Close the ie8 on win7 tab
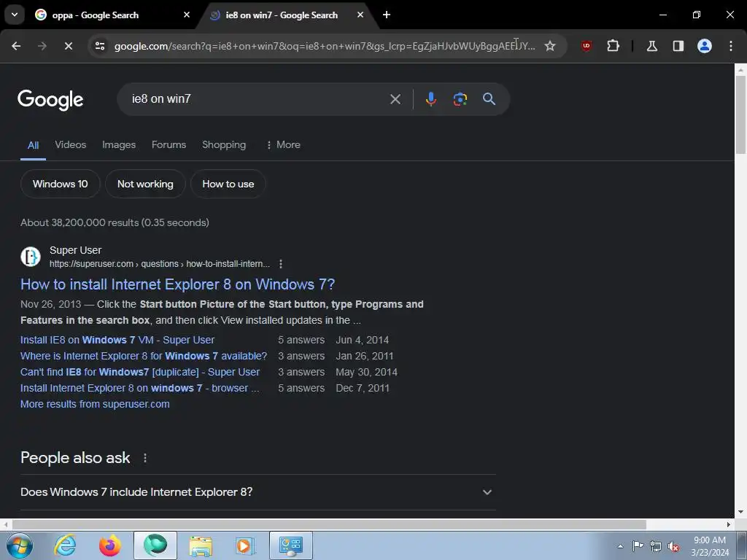This screenshot has width=747, height=560. click(x=360, y=15)
